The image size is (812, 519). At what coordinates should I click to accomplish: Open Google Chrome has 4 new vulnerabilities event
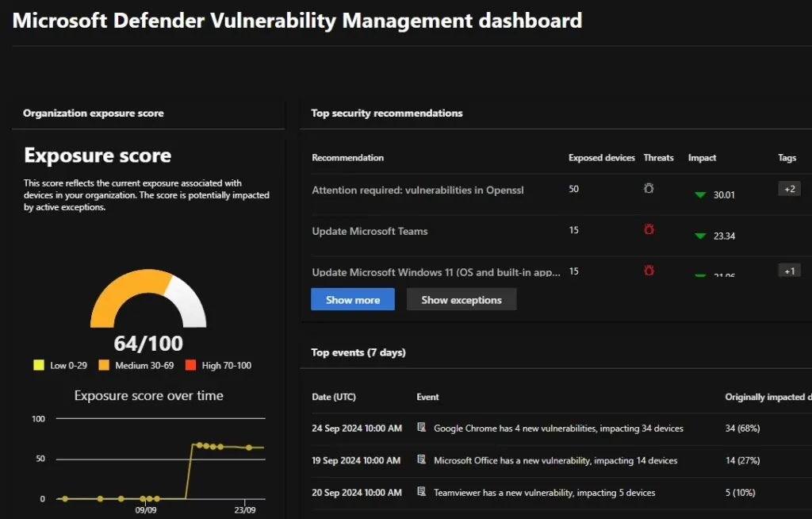pyautogui.click(x=558, y=429)
